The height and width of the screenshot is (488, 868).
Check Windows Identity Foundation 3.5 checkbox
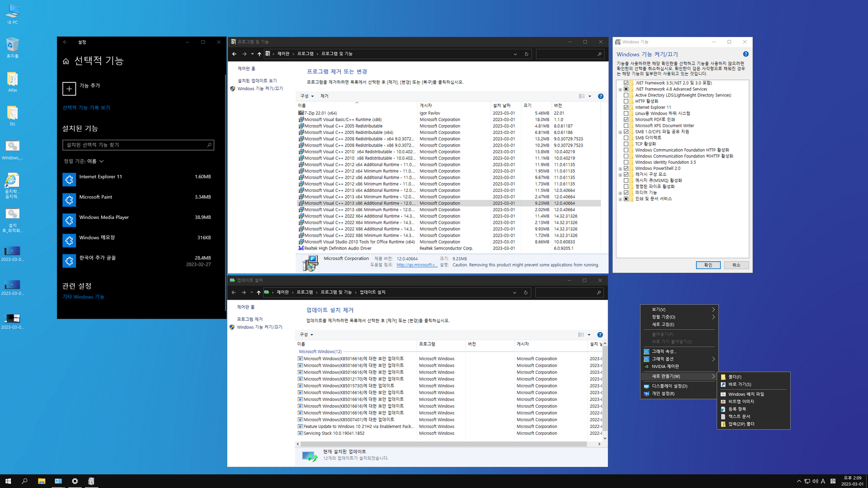(626, 162)
